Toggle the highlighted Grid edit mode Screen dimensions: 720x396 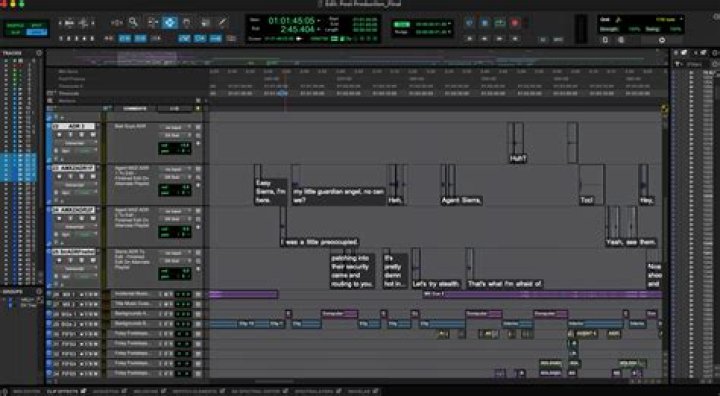coord(36,32)
